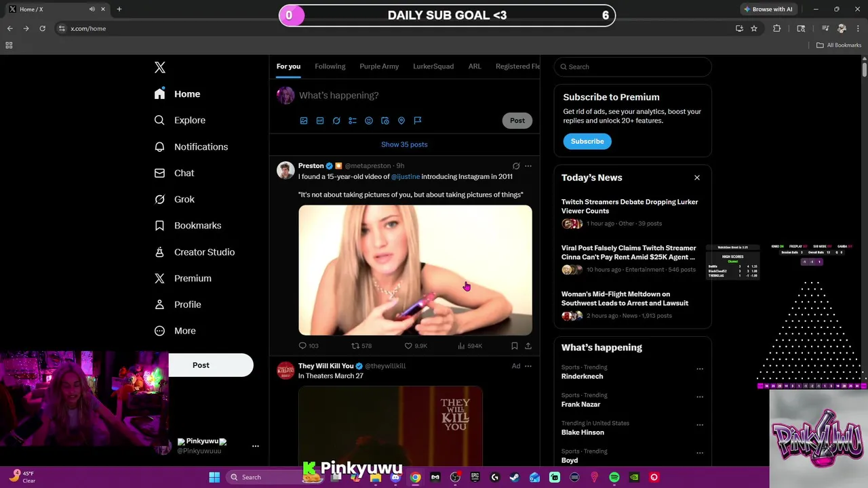Open the emoji picker in the composer
The image size is (868, 488).
[369, 121]
